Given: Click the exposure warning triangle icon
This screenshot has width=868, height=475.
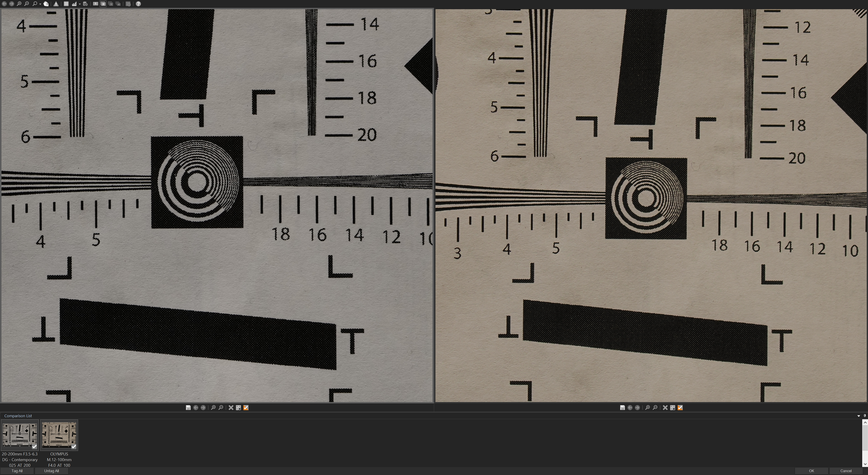Looking at the screenshot, I should pos(56,4).
